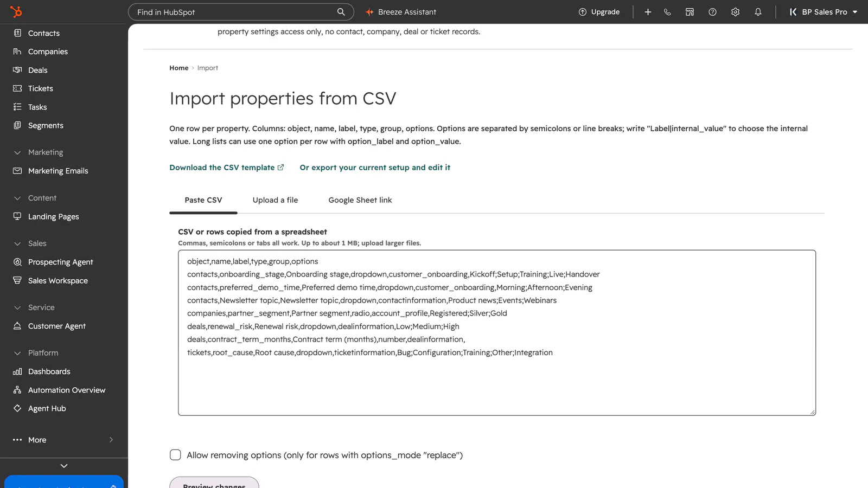Click the CSV textarea resize handle
Viewport: 868px width, 488px height.
[813, 412]
